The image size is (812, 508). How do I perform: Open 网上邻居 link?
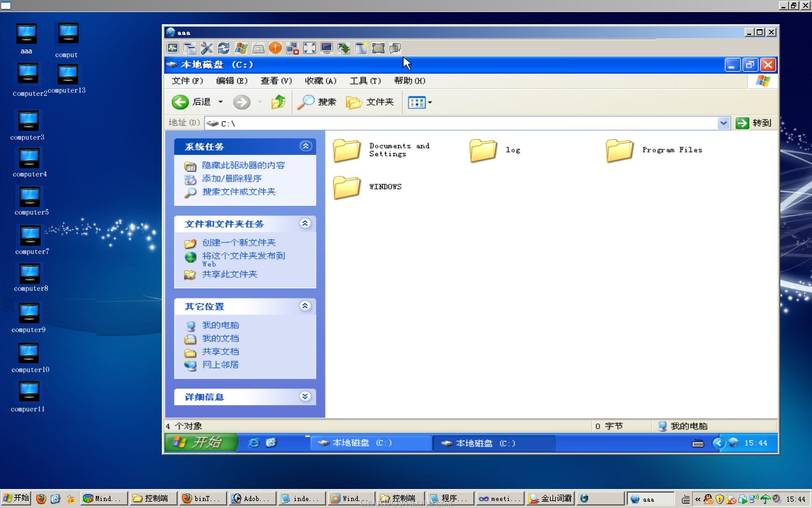(x=221, y=364)
